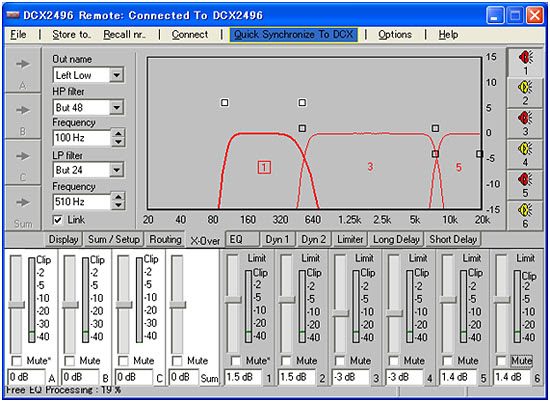Screen dimensions: 550x402
Task: Open the Sum / Setup tab
Action: point(114,239)
